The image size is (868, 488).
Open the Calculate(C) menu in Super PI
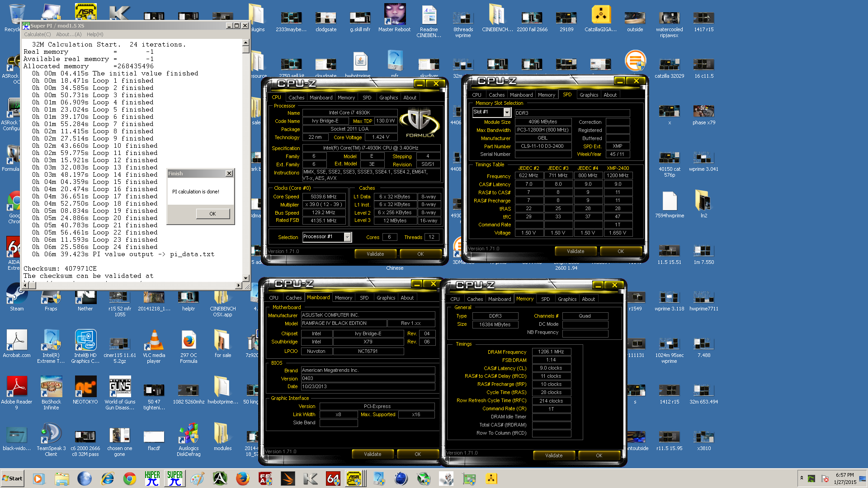[37, 34]
